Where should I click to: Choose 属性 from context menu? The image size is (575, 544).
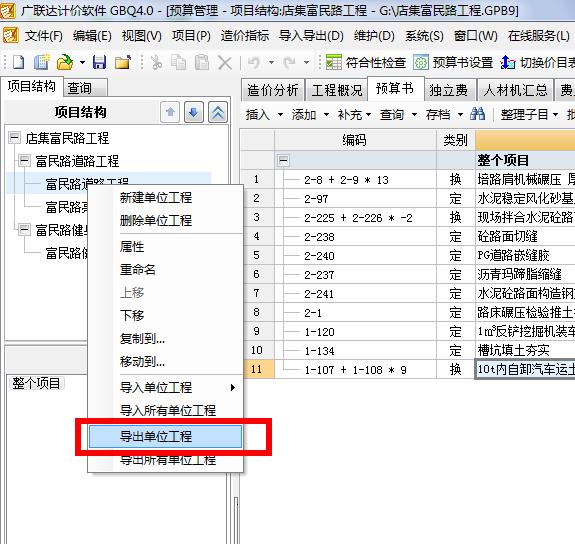tap(165, 247)
